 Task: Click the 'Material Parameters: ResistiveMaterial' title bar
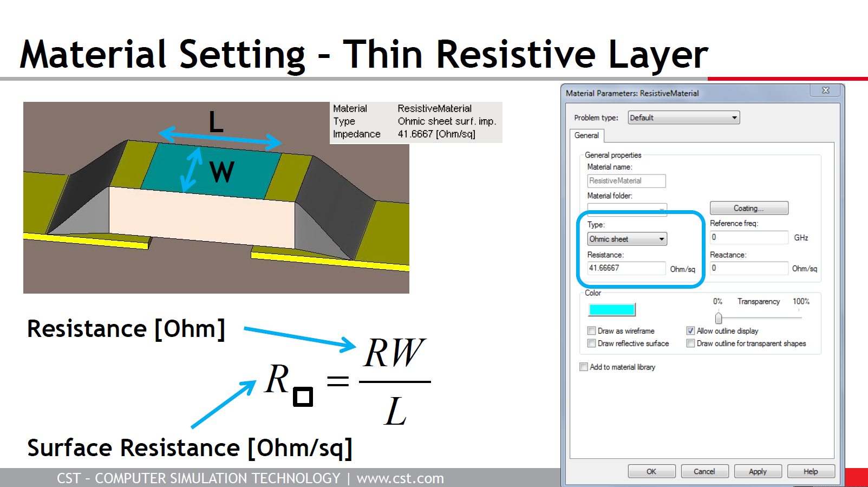click(x=632, y=93)
